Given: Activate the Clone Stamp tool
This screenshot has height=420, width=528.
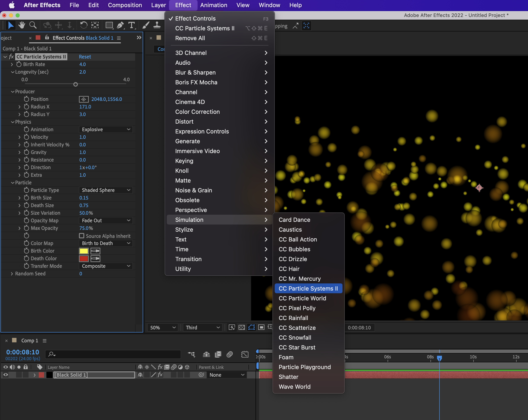Looking at the screenshot, I should 157,25.
